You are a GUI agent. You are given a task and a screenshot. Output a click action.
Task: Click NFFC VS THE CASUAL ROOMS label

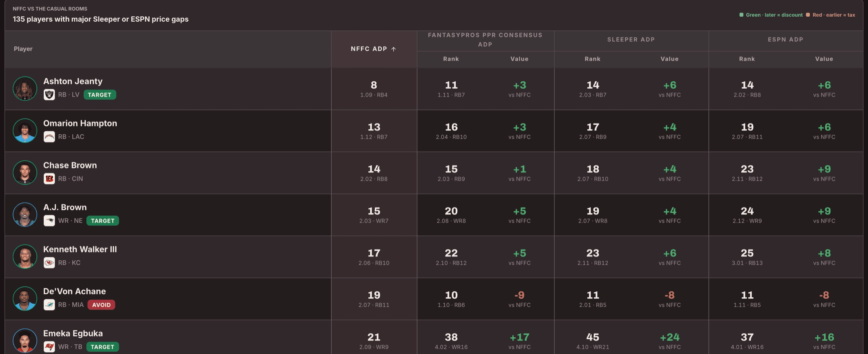pos(50,9)
